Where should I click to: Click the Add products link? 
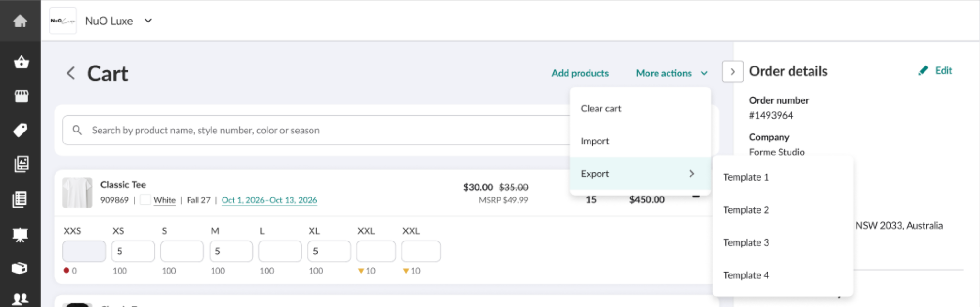580,73
